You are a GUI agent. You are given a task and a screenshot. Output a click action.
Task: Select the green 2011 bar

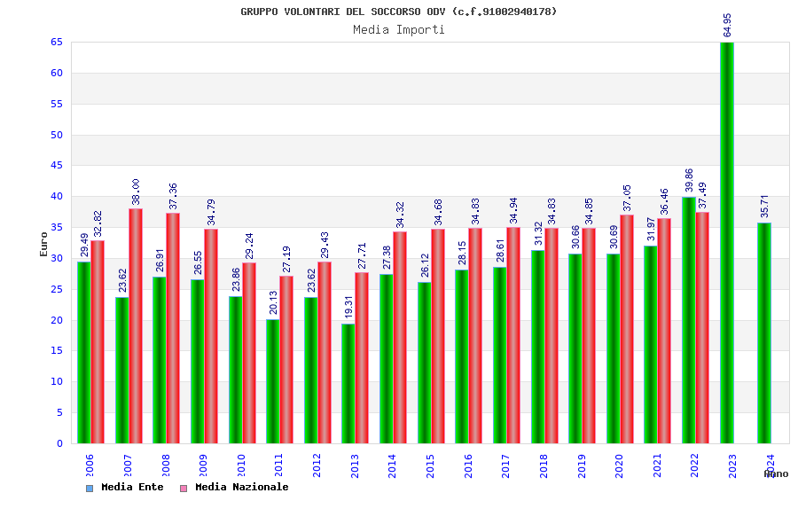click(273, 381)
